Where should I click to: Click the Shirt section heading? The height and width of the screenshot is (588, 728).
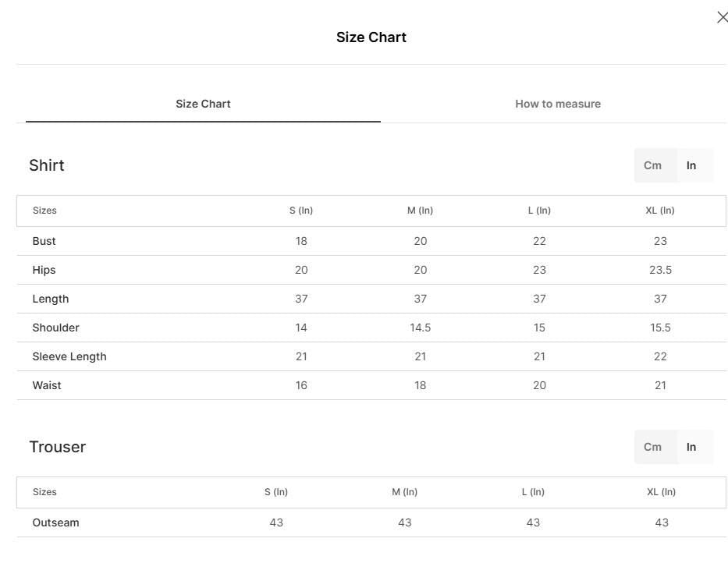pyautogui.click(x=47, y=165)
